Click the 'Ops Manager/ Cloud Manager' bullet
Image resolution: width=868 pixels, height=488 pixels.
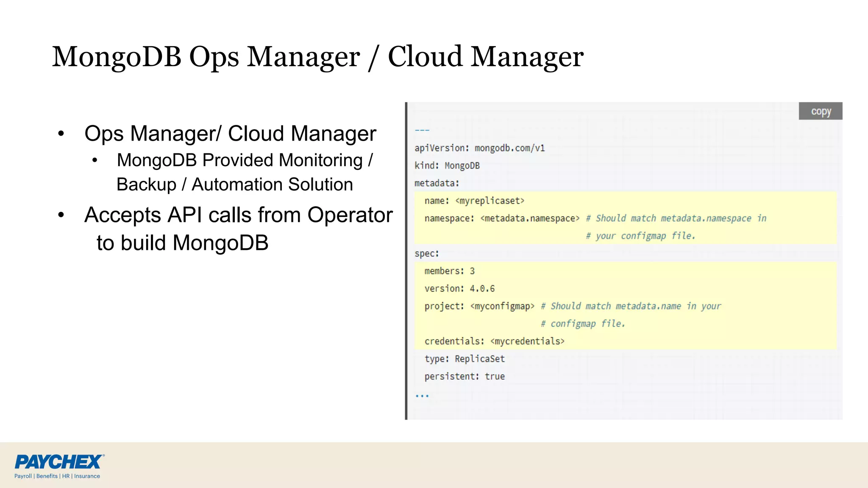pyautogui.click(x=230, y=134)
